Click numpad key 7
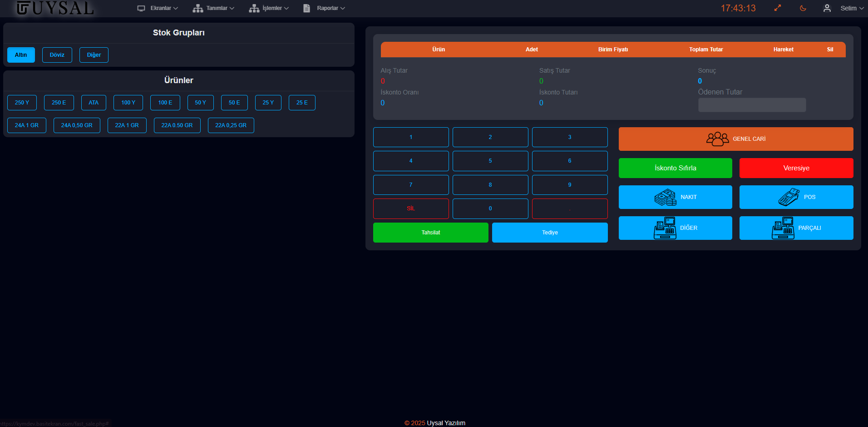This screenshot has height=427, width=868. pos(411,185)
